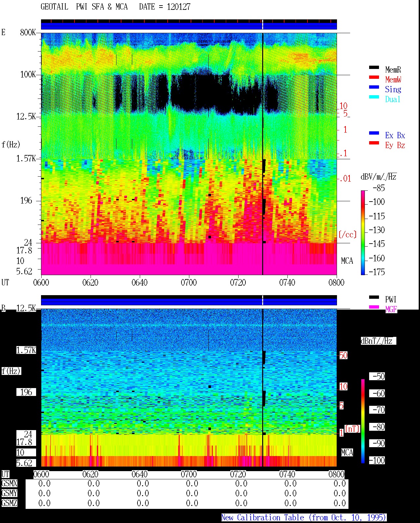The image size is (420, 523).
Task: Click the blue Sing legend swatch
Action: 374,87
